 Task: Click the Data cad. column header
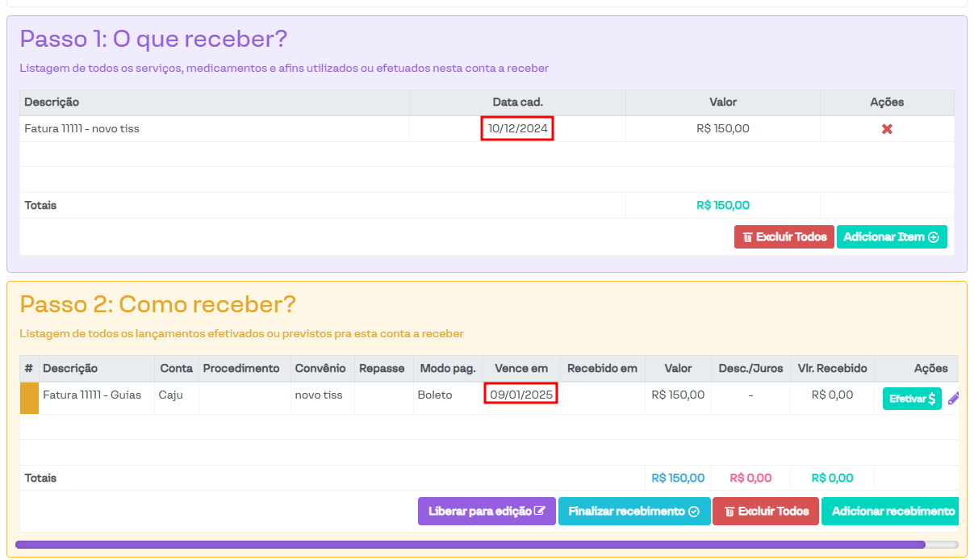(x=517, y=102)
